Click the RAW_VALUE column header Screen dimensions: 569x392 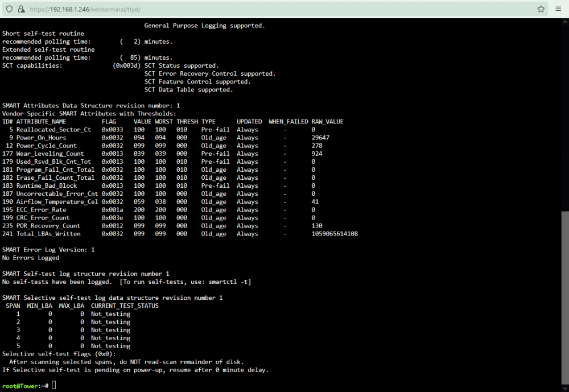coord(327,122)
